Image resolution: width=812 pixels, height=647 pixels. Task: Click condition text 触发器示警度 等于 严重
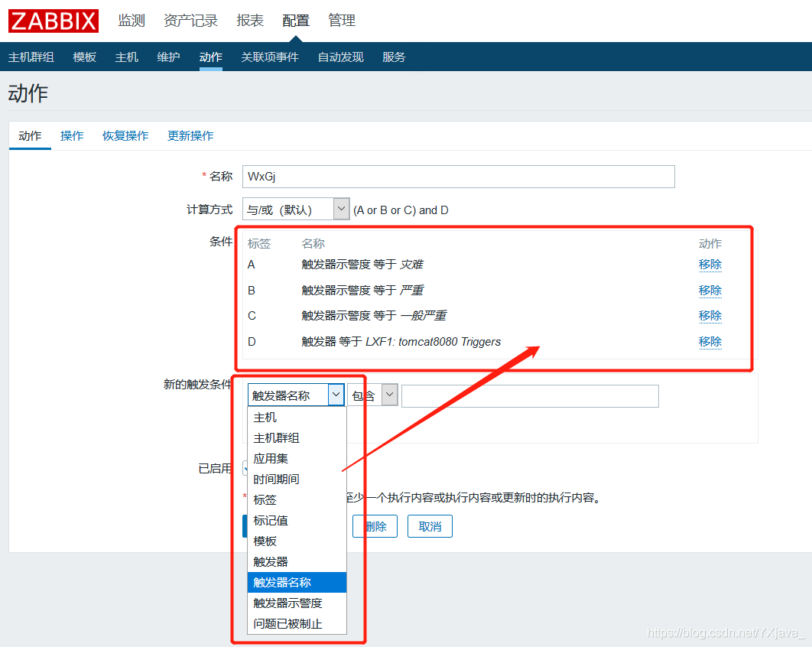(x=362, y=290)
